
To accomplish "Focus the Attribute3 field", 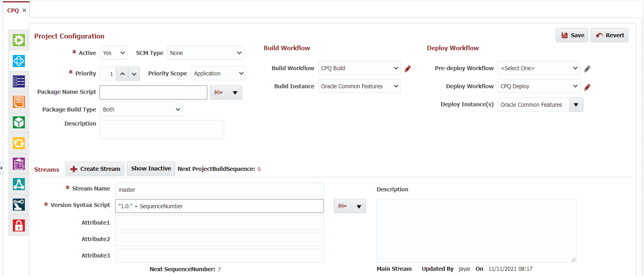I will (x=219, y=256).
